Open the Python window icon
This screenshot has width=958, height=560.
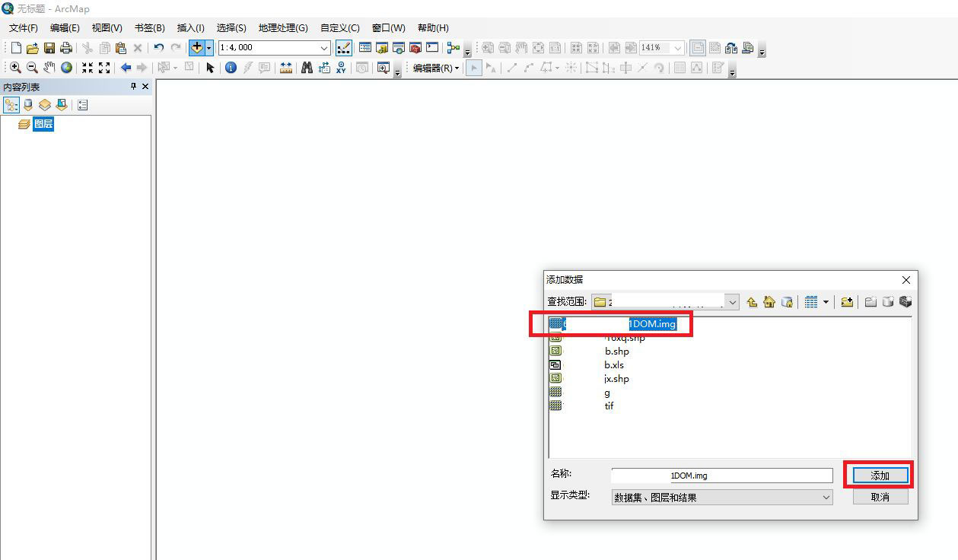coord(432,48)
